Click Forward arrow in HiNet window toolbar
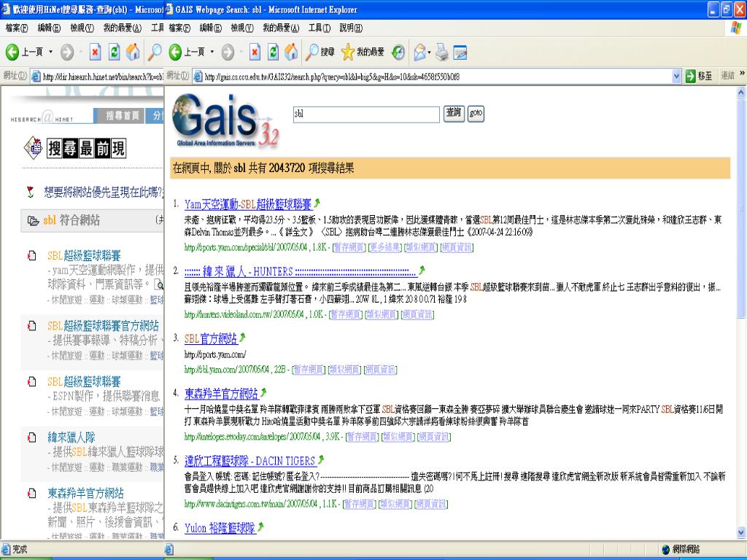 [66, 52]
